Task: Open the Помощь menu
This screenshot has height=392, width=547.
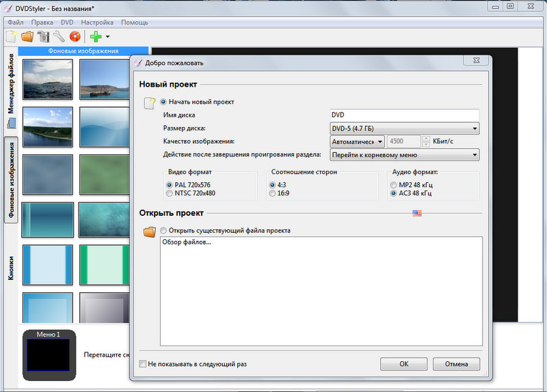Action: [x=134, y=23]
